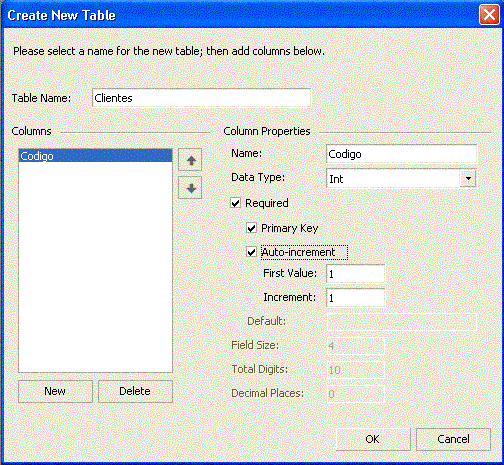Image resolution: width=504 pixels, height=465 pixels.
Task: Click the First Value field
Action: click(356, 274)
